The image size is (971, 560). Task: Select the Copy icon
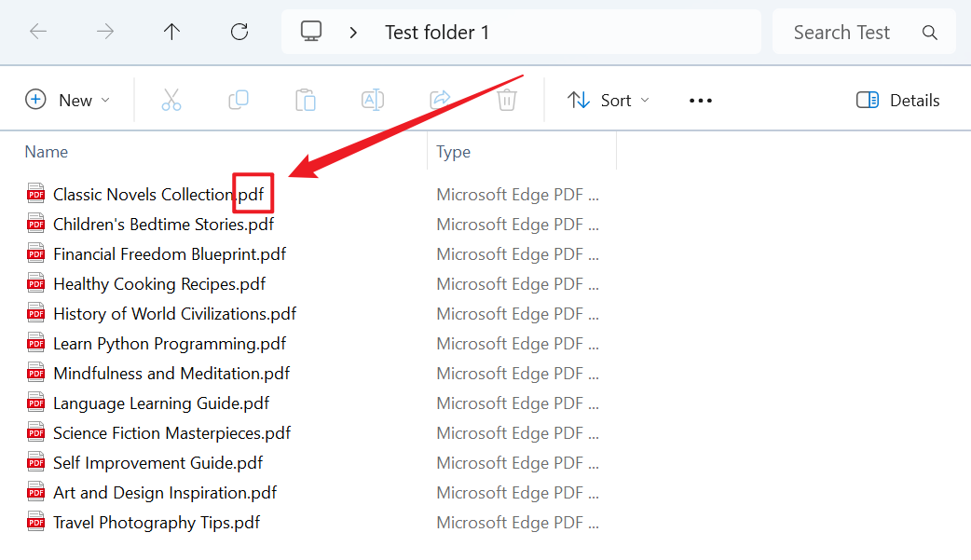pos(239,100)
